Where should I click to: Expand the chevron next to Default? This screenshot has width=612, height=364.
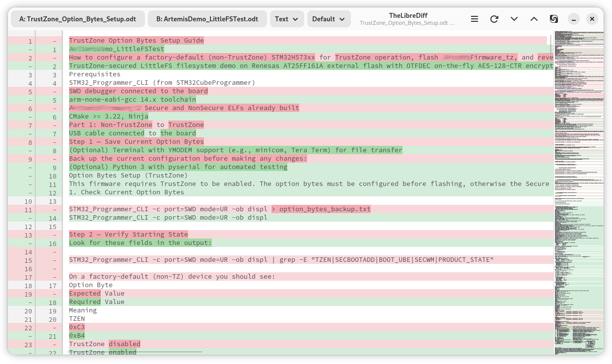click(341, 19)
